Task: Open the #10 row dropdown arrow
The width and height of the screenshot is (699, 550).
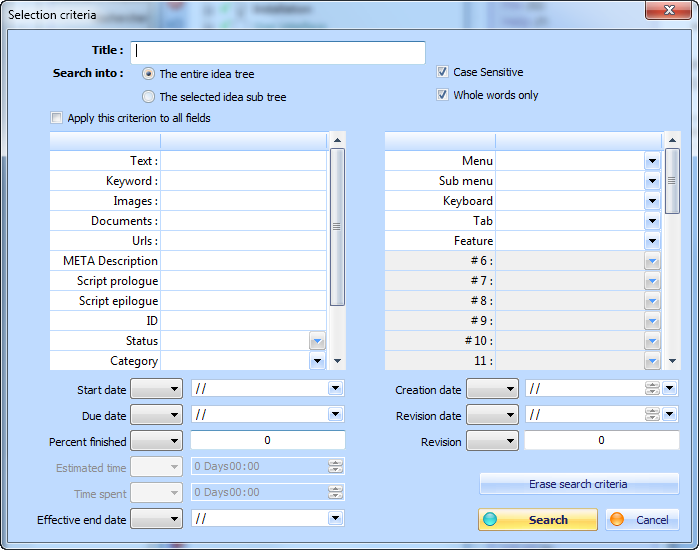Action: pyautogui.click(x=652, y=341)
